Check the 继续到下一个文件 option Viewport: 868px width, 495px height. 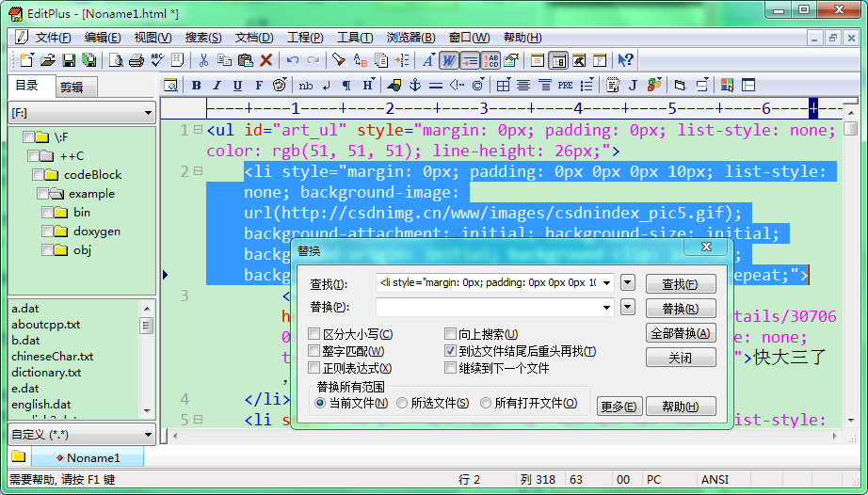(450, 367)
